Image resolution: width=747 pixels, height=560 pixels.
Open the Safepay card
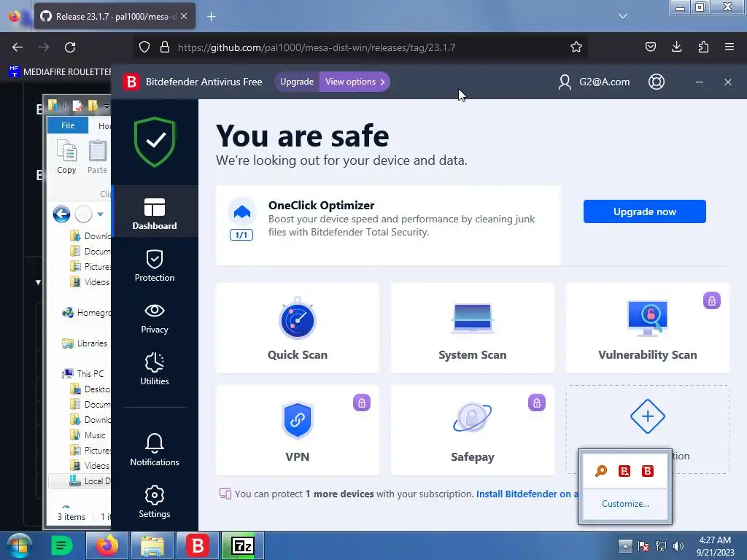pos(472,430)
